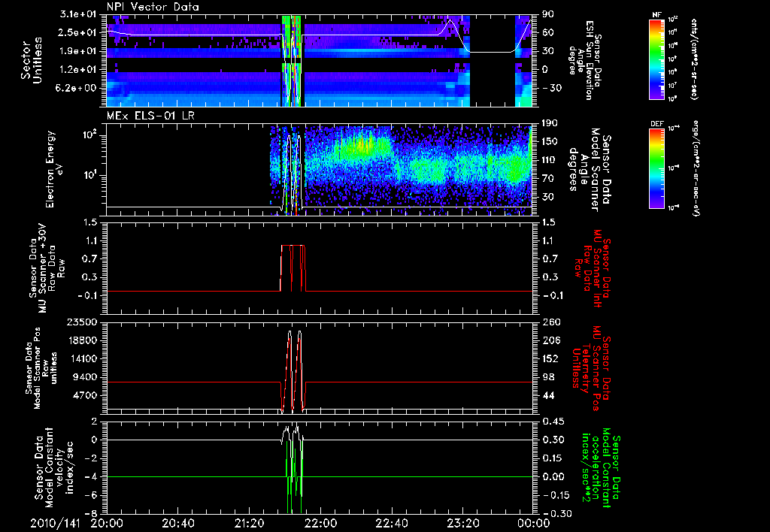The height and width of the screenshot is (532, 770).
Task: Click the 20:40 time axis label
Action: [179, 524]
